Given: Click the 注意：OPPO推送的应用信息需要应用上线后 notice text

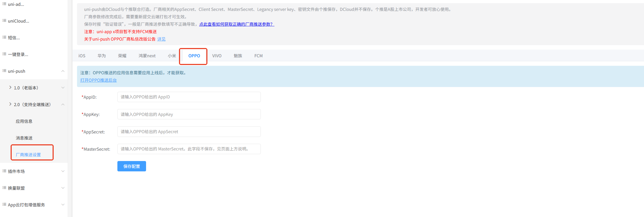Looking at the screenshot, I should [134, 73].
